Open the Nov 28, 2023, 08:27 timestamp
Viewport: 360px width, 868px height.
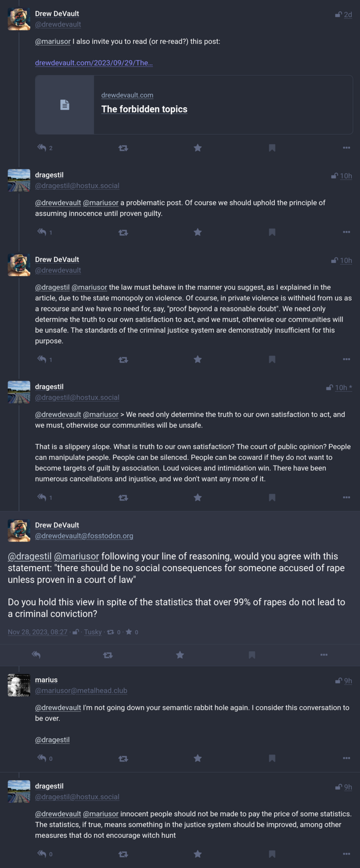[x=38, y=632]
